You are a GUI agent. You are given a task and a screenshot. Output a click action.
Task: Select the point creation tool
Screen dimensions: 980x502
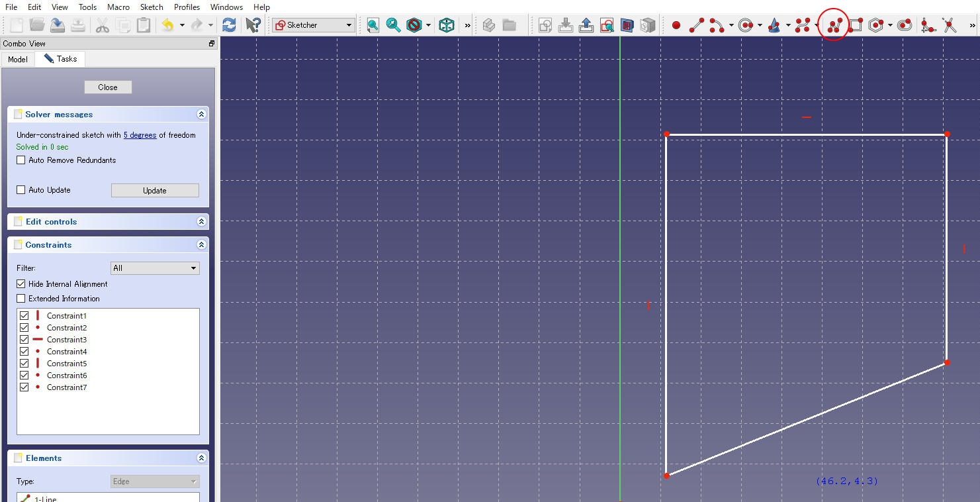pos(676,25)
